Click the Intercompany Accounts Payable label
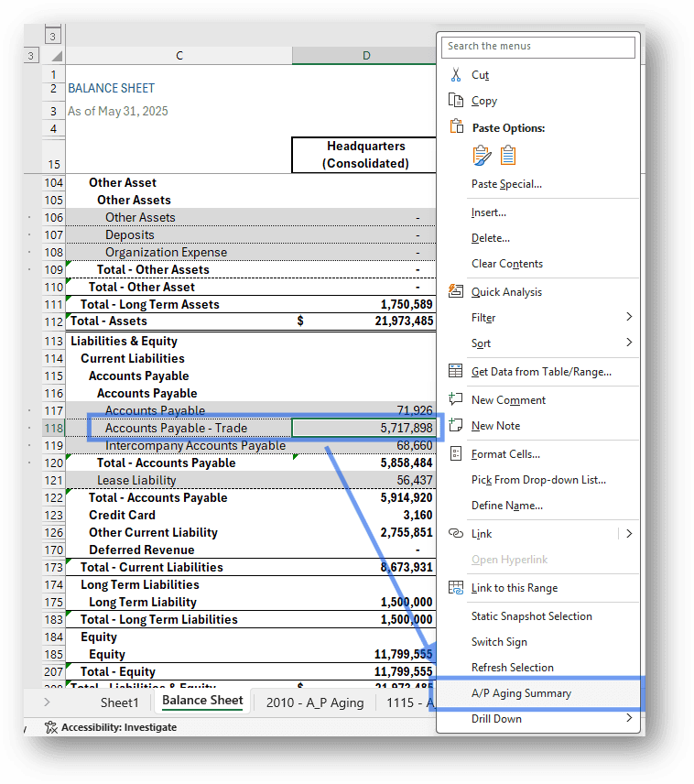The height and width of the screenshot is (784, 694). point(196,445)
